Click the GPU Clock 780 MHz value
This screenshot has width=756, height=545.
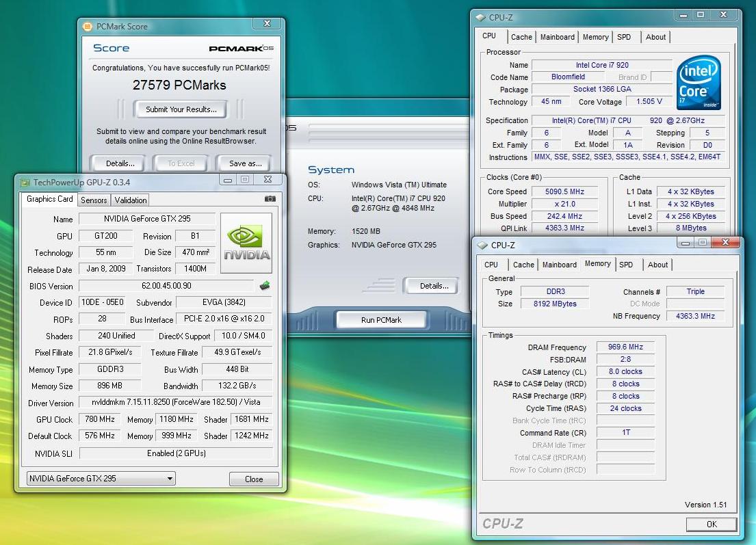tap(100, 419)
